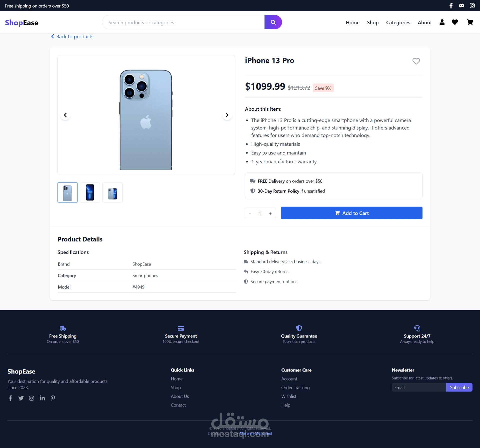This screenshot has width=480, height=448.
Task: Click the newsletter Email input field
Action: tap(419, 387)
